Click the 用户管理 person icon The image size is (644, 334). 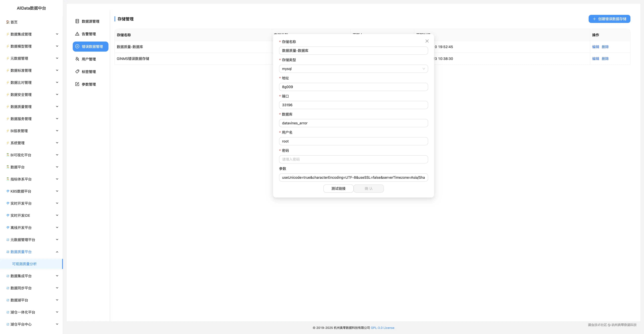point(77,59)
